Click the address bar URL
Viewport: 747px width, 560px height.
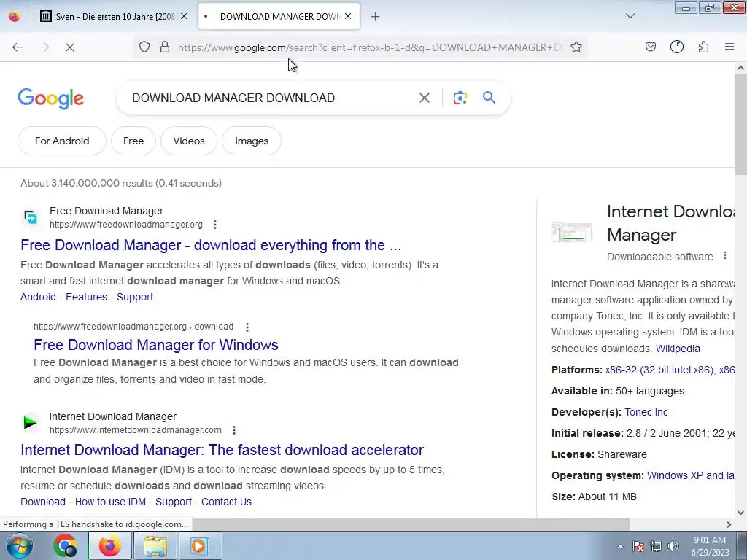tap(370, 47)
